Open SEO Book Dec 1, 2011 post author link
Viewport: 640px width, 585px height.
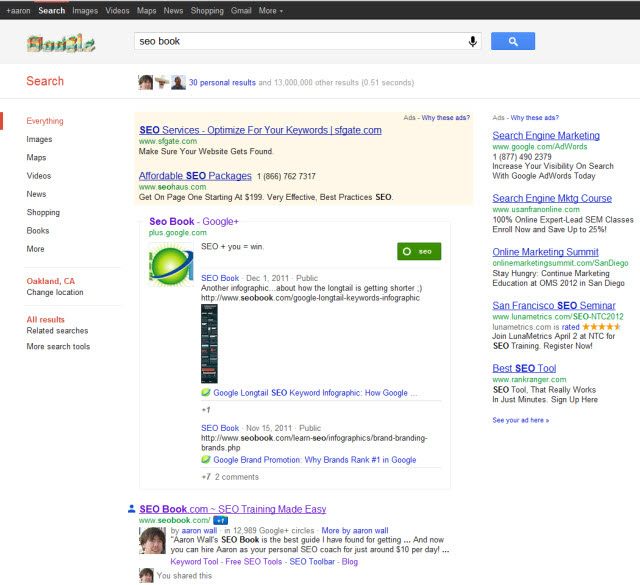tap(220, 278)
